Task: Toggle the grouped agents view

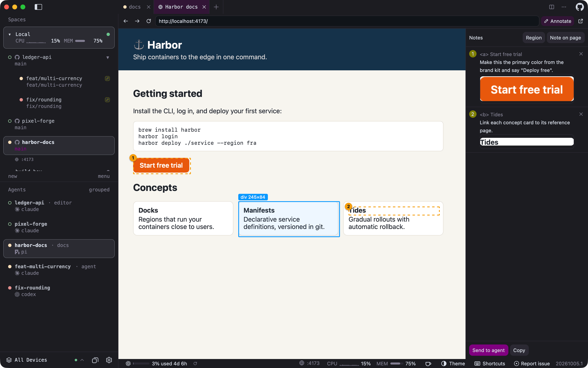Action: pos(99,190)
